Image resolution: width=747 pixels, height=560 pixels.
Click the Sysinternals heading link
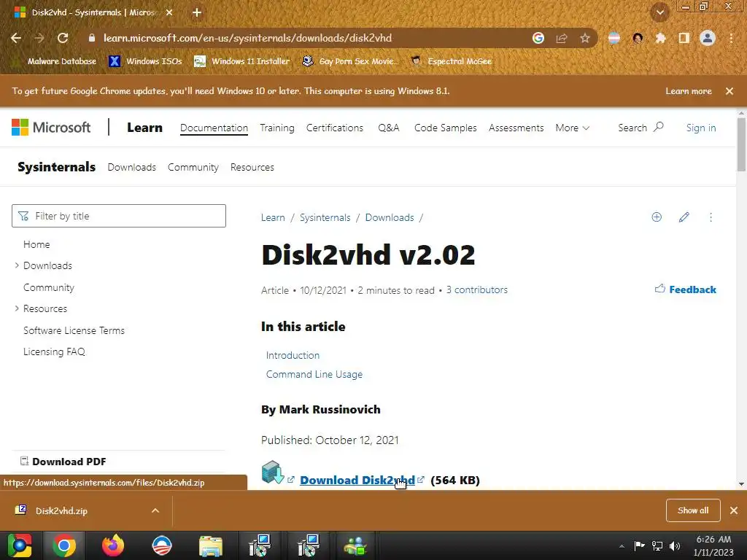tap(56, 167)
